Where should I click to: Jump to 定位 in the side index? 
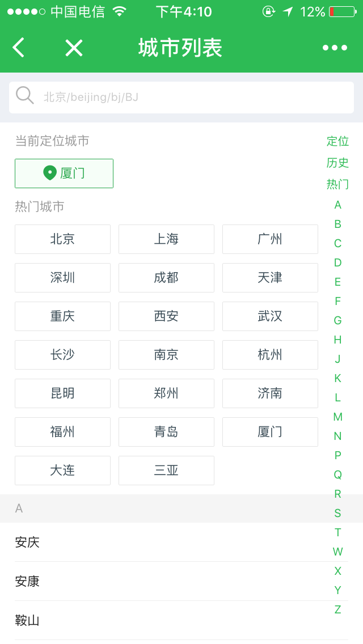coord(337,141)
